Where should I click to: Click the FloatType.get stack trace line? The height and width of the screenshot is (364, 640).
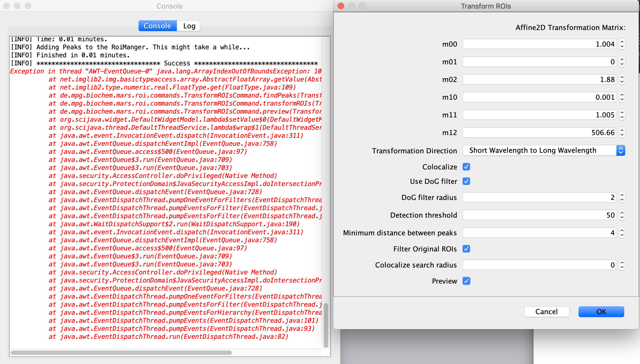pos(172,87)
